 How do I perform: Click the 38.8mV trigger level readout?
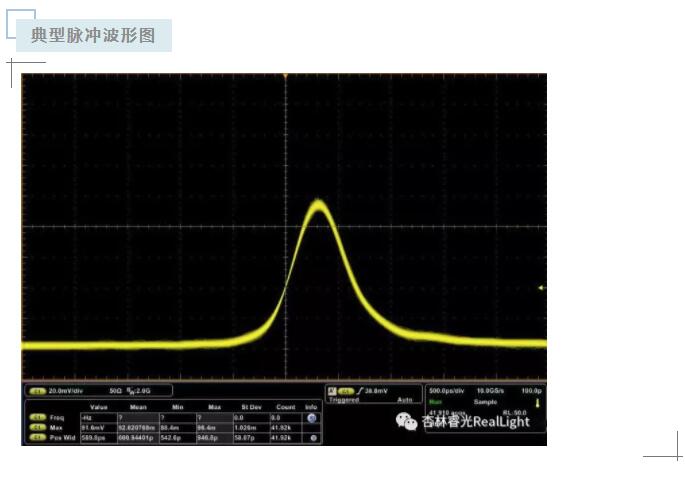373,391
